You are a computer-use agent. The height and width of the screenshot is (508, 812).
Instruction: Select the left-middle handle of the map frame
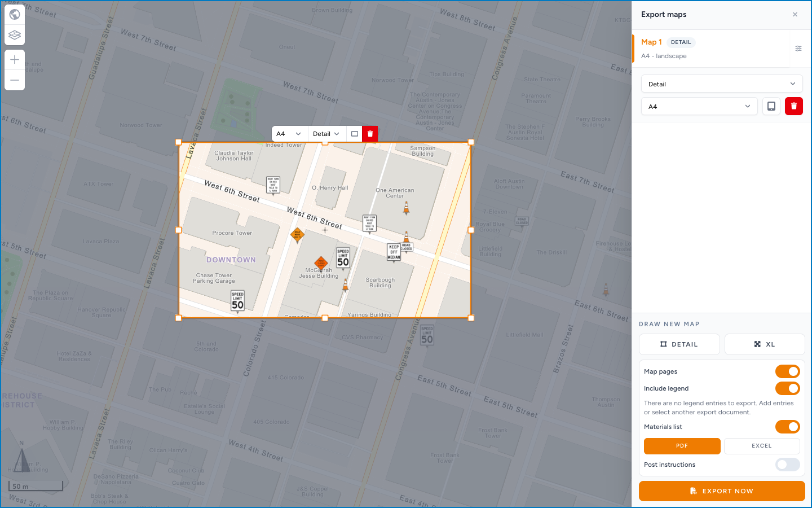click(x=179, y=230)
